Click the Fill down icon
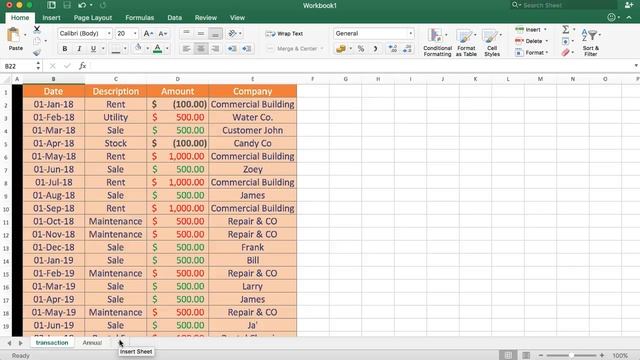This screenshot has width=640, height=360. (x=566, y=41)
